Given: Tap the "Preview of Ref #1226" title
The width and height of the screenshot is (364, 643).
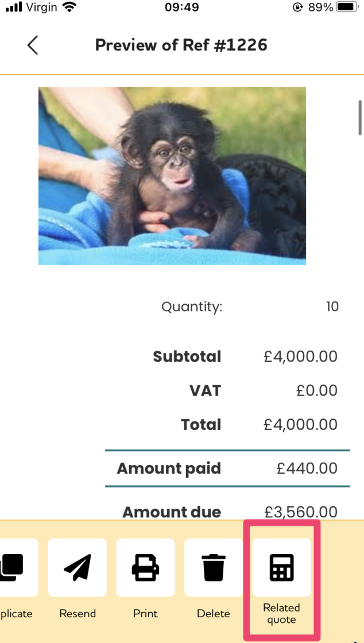Looking at the screenshot, I should click(x=181, y=45).
